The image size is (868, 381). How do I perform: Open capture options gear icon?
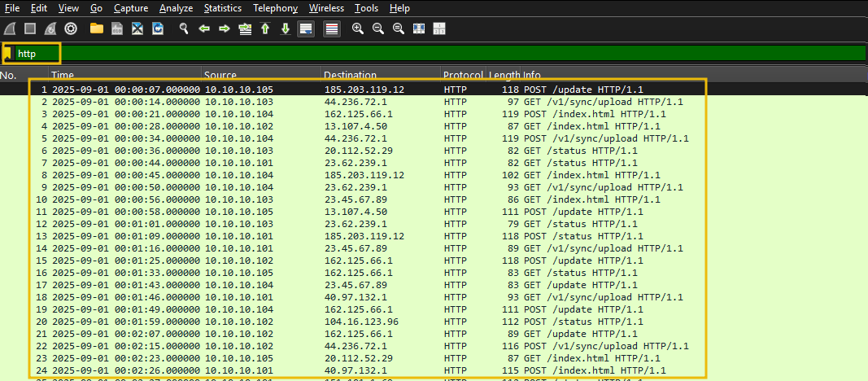[x=70, y=28]
